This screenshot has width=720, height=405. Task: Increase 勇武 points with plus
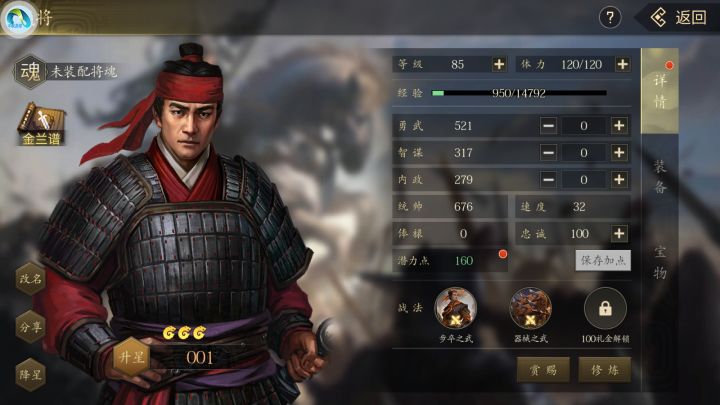pos(619,125)
